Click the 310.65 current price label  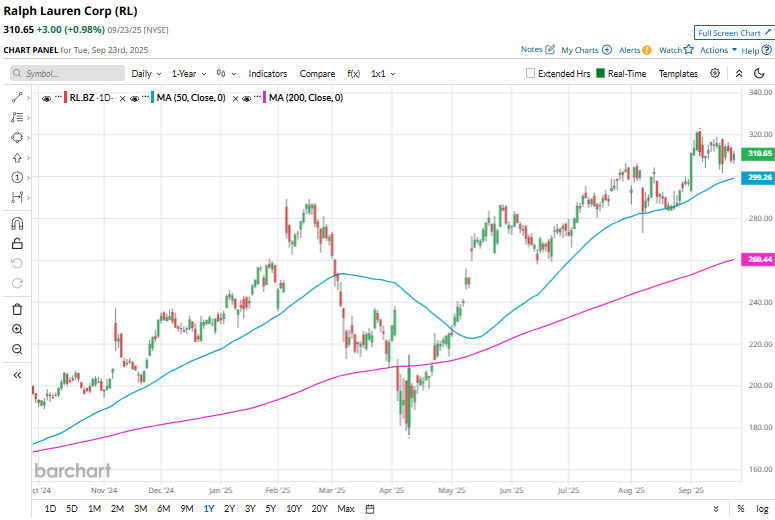point(758,153)
